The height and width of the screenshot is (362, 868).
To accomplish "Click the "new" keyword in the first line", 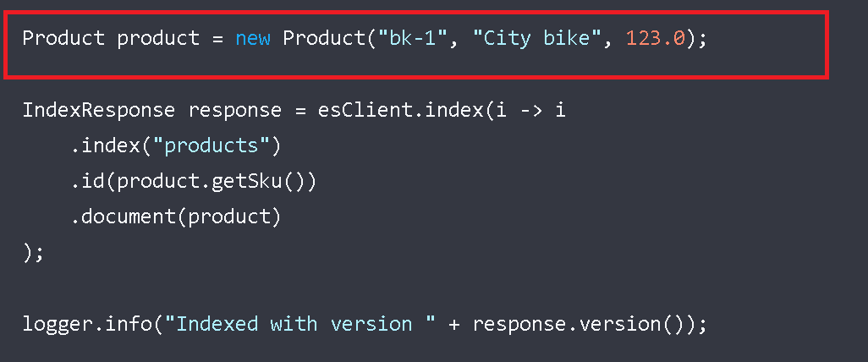I will click(x=253, y=39).
